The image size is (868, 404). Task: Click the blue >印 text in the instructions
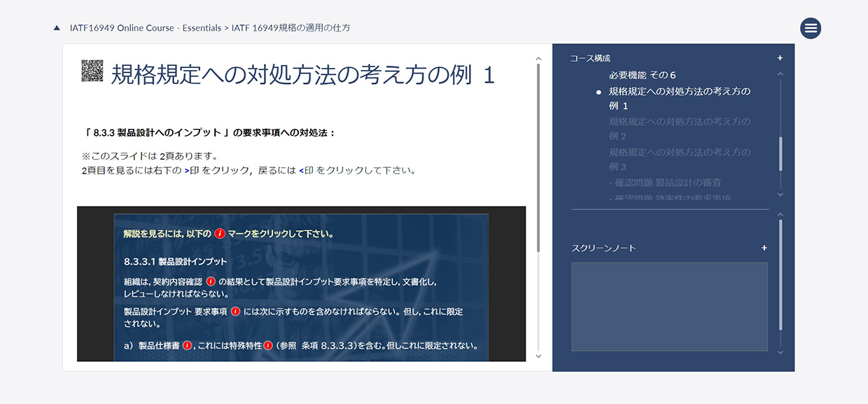point(192,170)
